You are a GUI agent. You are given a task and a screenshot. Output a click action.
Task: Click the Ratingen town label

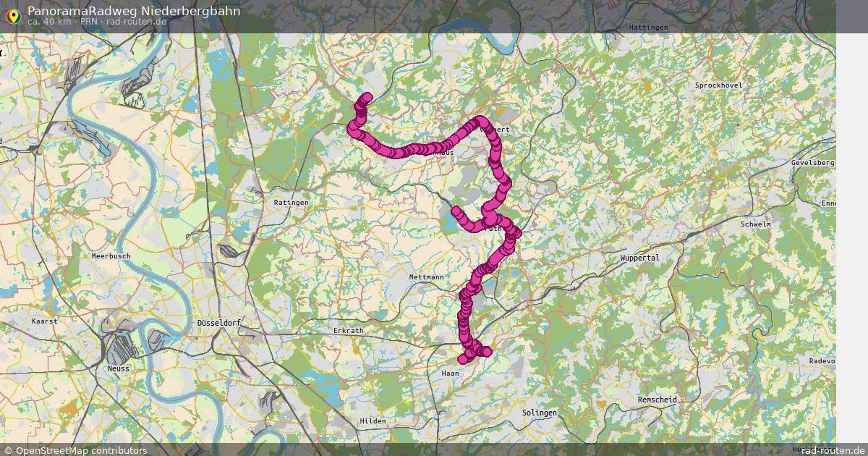pos(291,203)
